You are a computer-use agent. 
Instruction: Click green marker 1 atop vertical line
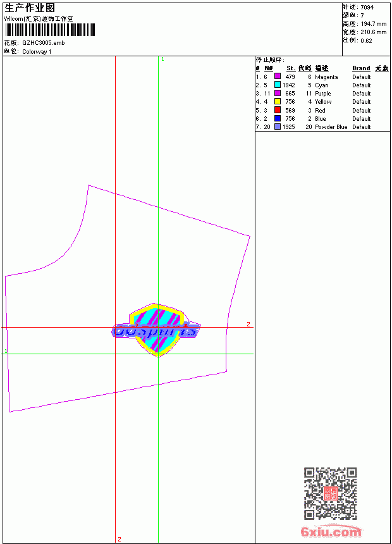(x=162, y=59)
